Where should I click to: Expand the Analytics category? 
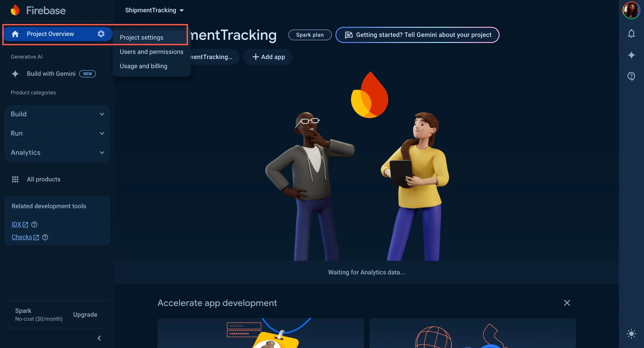click(57, 153)
